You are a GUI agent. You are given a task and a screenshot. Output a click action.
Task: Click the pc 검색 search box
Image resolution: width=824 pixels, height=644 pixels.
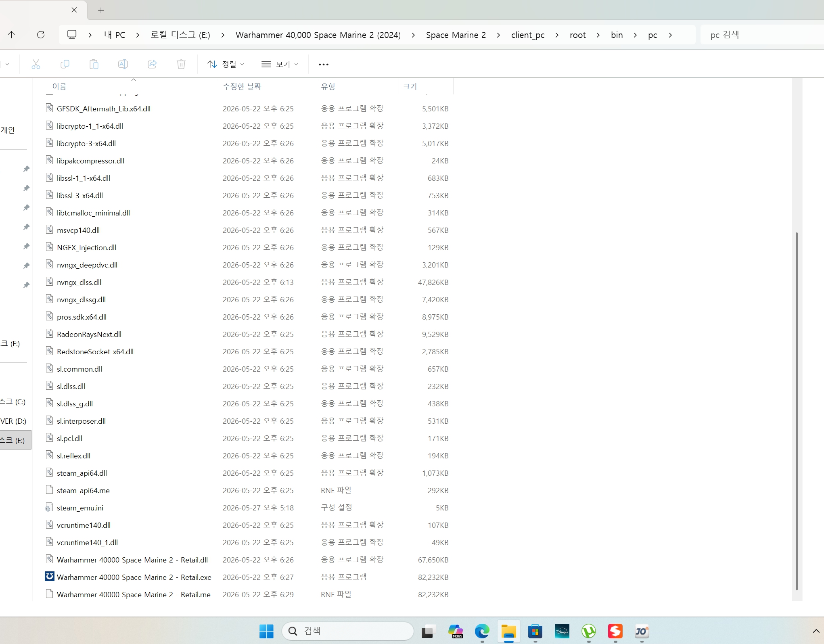[763, 35]
